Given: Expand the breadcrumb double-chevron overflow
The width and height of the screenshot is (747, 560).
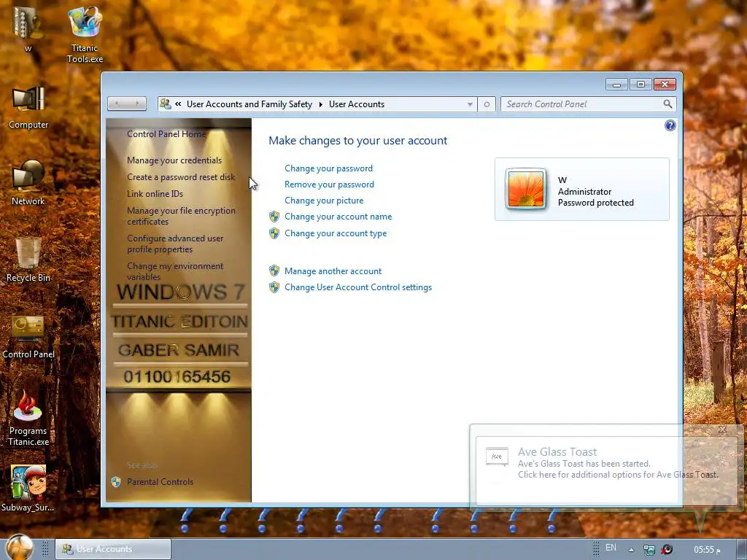Looking at the screenshot, I should 178,104.
